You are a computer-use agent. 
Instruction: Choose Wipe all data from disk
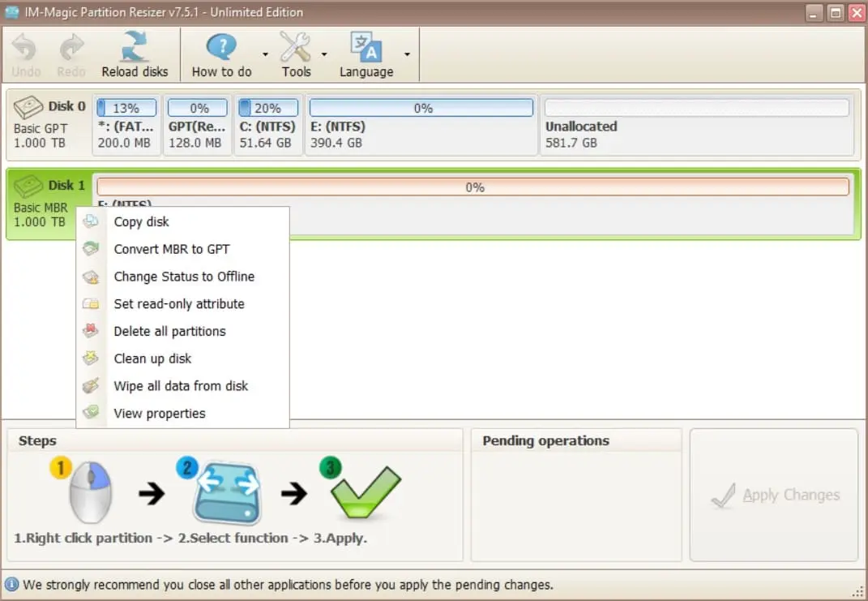click(x=182, y=385)
